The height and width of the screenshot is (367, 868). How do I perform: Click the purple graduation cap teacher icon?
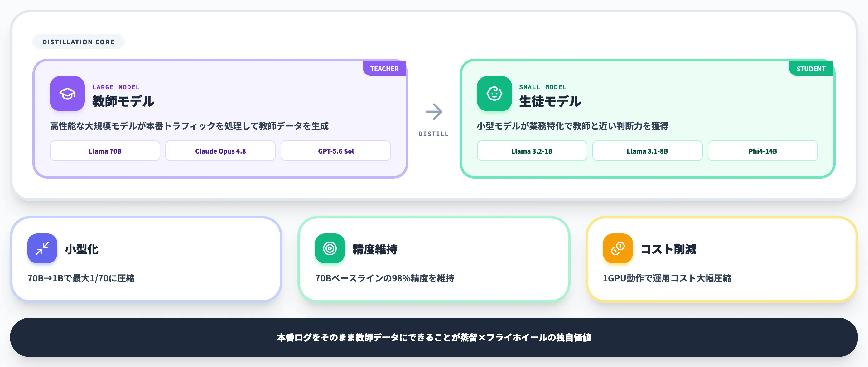[67, 94]
